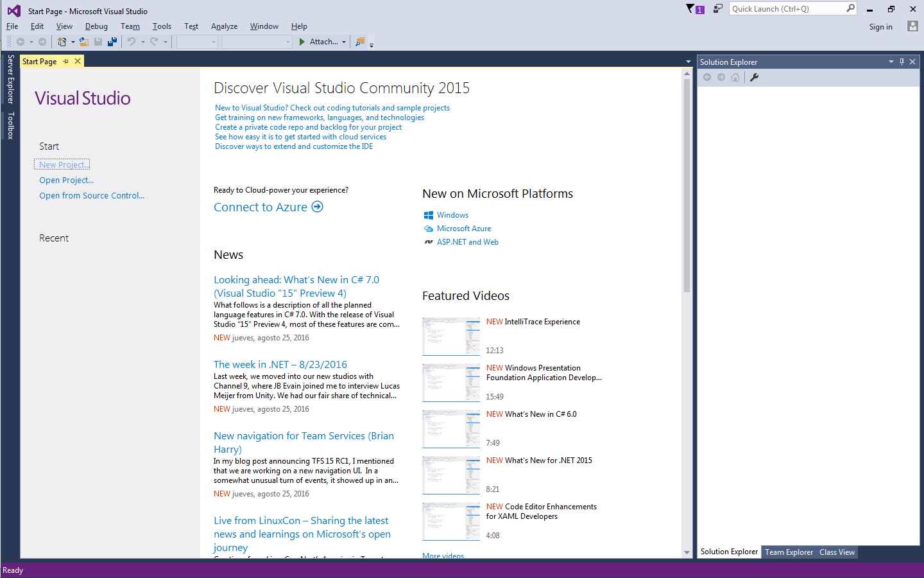
Task: Click the Start Page scroll down arrow
Action: 687,552
